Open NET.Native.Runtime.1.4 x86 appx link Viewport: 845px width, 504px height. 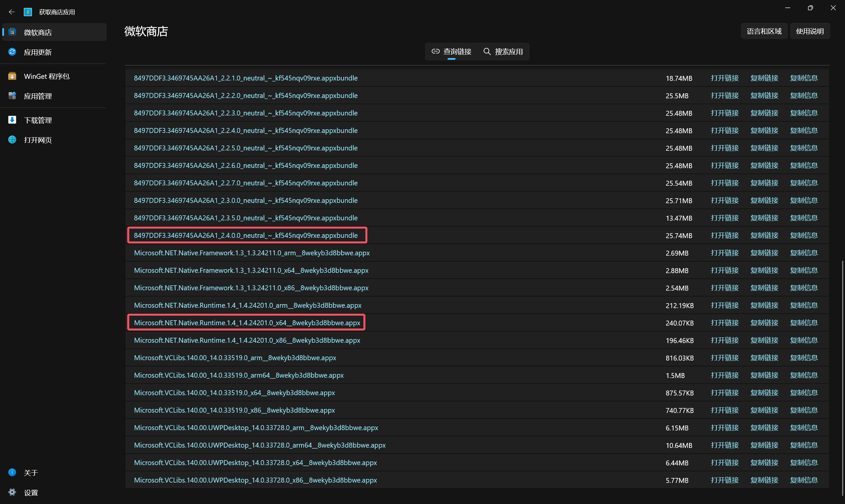[x=247, y=340]
